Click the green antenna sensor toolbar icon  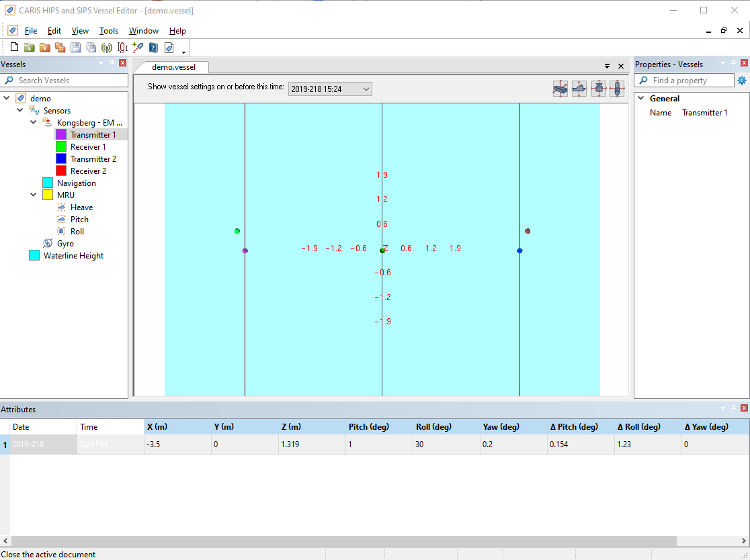(x=106, y=47)
